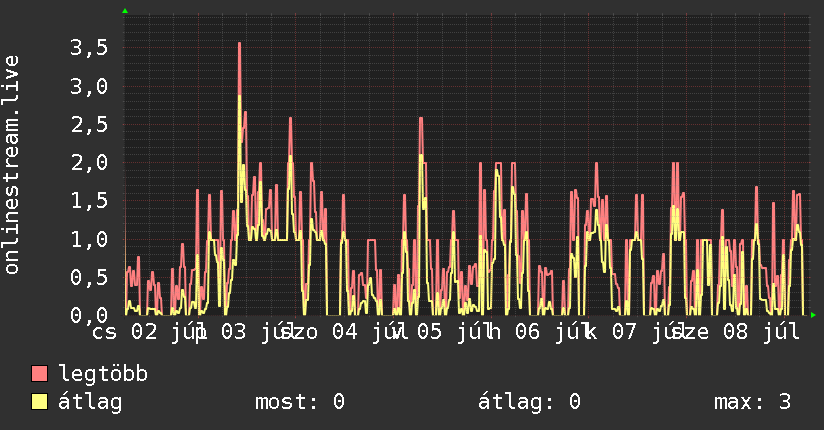Click the pink legtöbb legend swatch

pyautogui.click(x=39, y=374)
